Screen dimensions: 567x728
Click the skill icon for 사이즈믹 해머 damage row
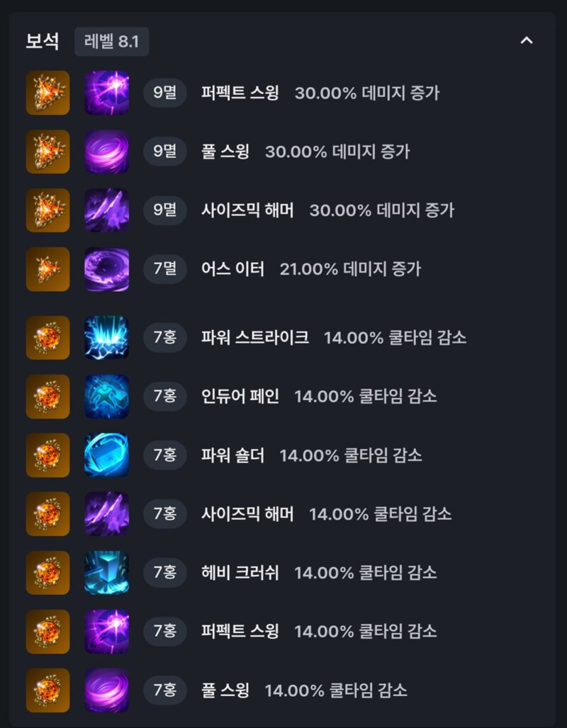107,210
